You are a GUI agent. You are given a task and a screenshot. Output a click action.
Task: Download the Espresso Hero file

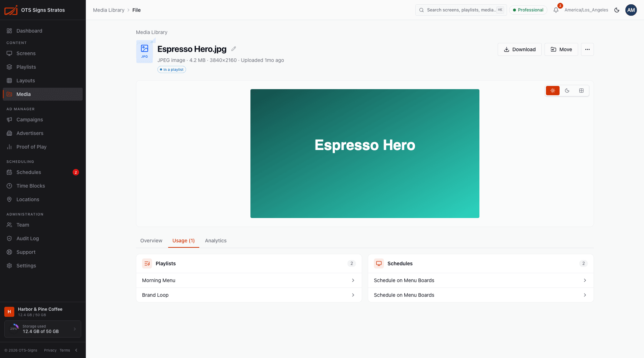[519, 49]
